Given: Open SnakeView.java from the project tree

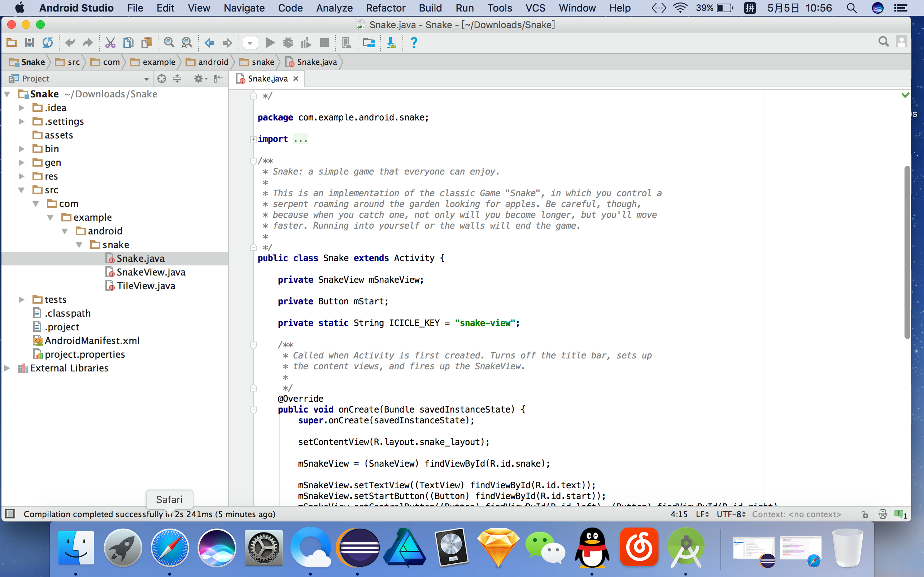Looking at the screenshot, I should (151, 272).
